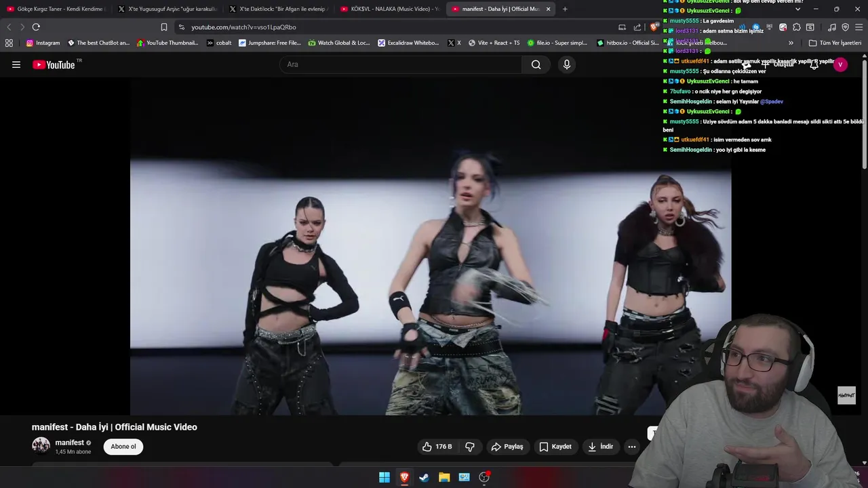Open Jumpshare: Free File bookmark

point(269,43)
